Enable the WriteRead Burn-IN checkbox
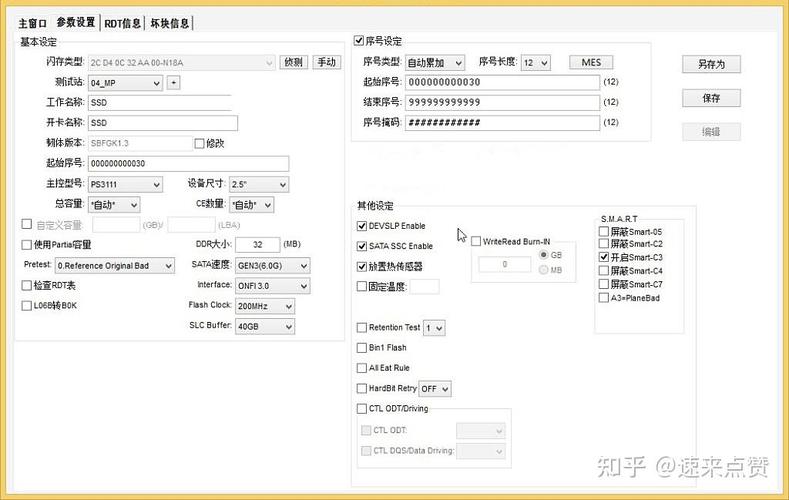The image size is (789, 500). point(476,241)
